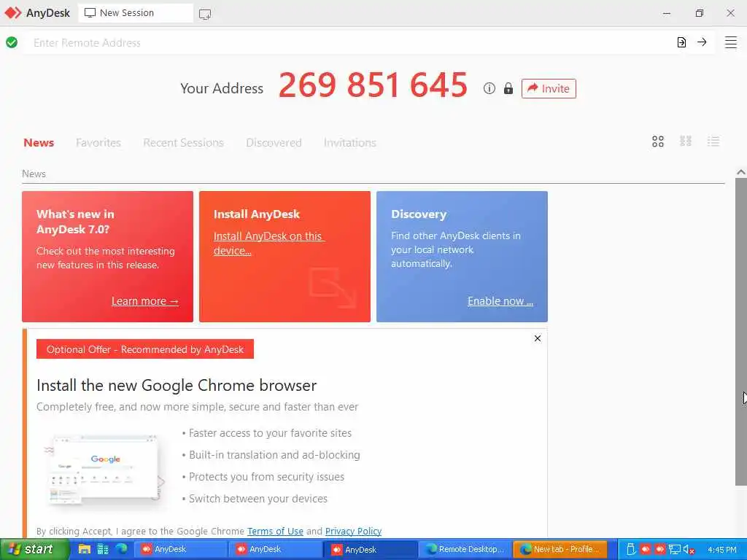
Task: Open the folder icon in quick launch
Action: [85, 549]
